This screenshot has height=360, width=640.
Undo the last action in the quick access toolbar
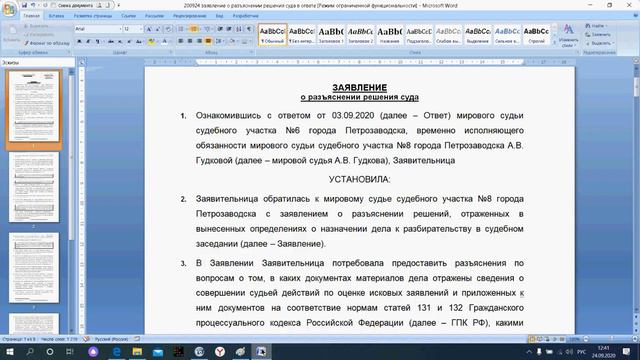pos(33,5)
